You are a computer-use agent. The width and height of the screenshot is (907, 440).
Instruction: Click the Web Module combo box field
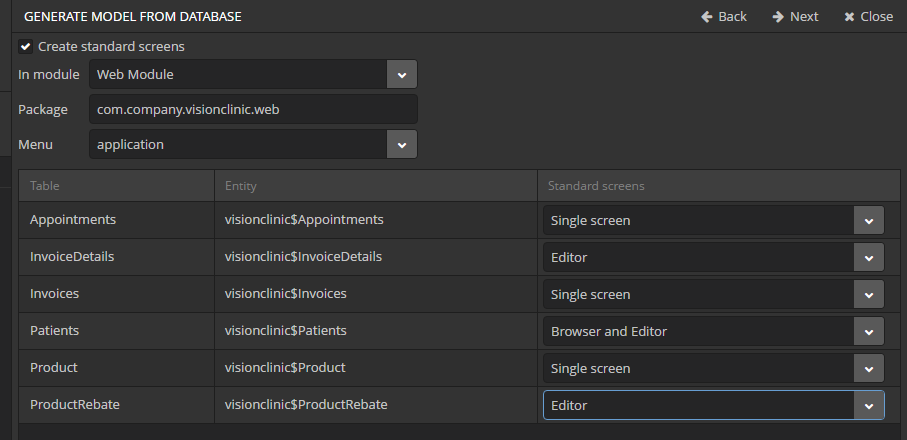tap(238, 75)
